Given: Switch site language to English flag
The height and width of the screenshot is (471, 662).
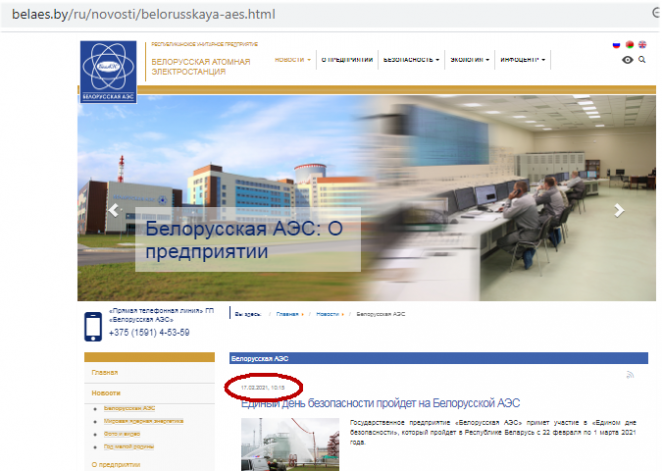Looking at the screenshot, I should click(642, 45).
